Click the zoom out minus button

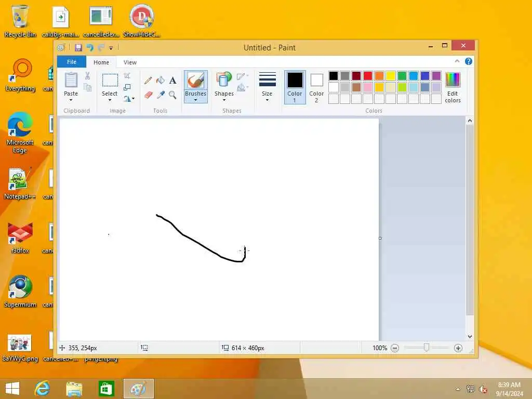395,348
